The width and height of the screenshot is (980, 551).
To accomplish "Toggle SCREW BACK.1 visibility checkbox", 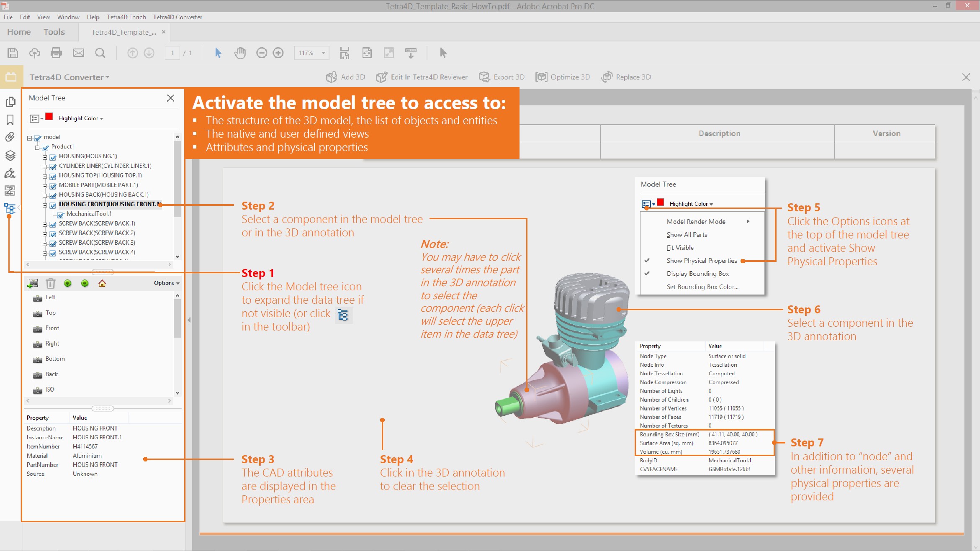I will pyautogui.click(x=53, y=224).
